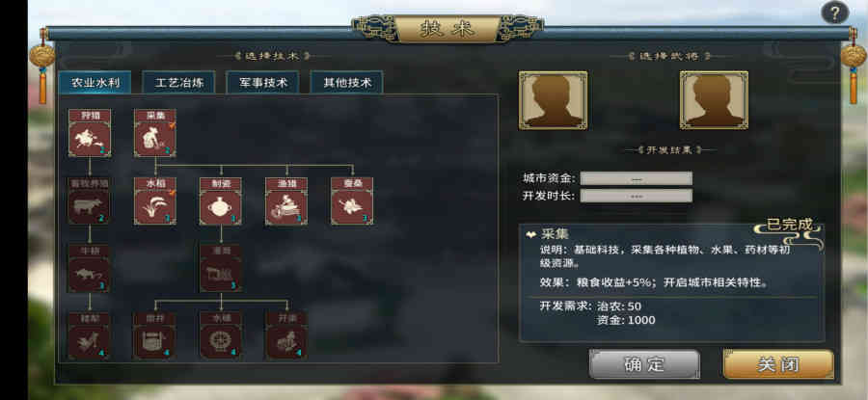Choose the 水稻 rice technology node
This screenshot has height=400, width=868.
coord(155,201)
